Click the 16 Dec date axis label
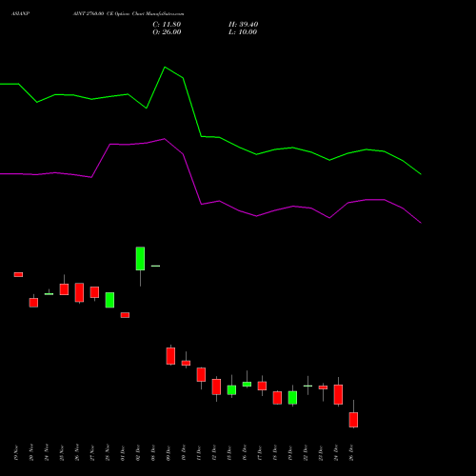This screenshot has height=476, width=476. pyautogui.click(x=245, y=453)
